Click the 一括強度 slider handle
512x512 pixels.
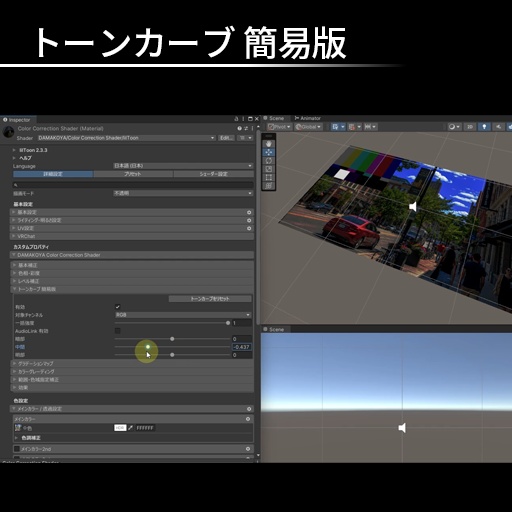coord(228,323)
